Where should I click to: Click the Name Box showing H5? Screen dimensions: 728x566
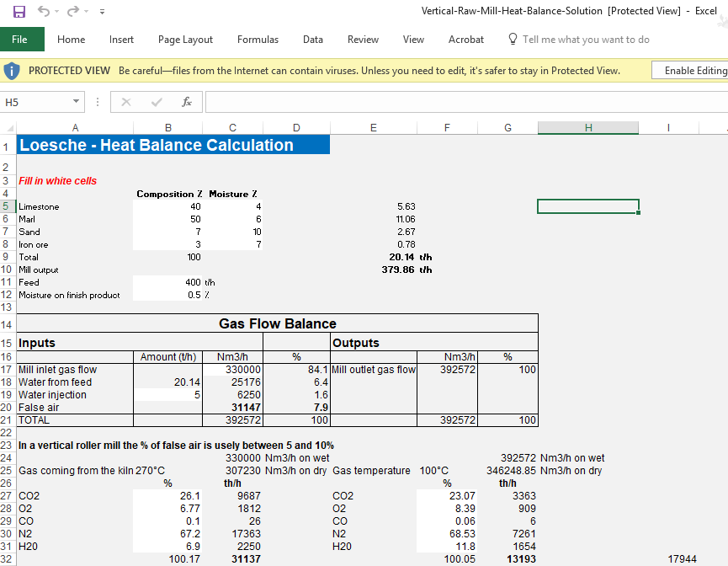(x=37, y=102)
